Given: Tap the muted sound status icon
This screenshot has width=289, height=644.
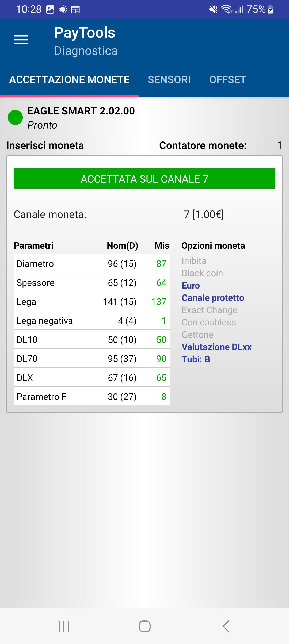Looking at the screenshot, I should point(213,10).
